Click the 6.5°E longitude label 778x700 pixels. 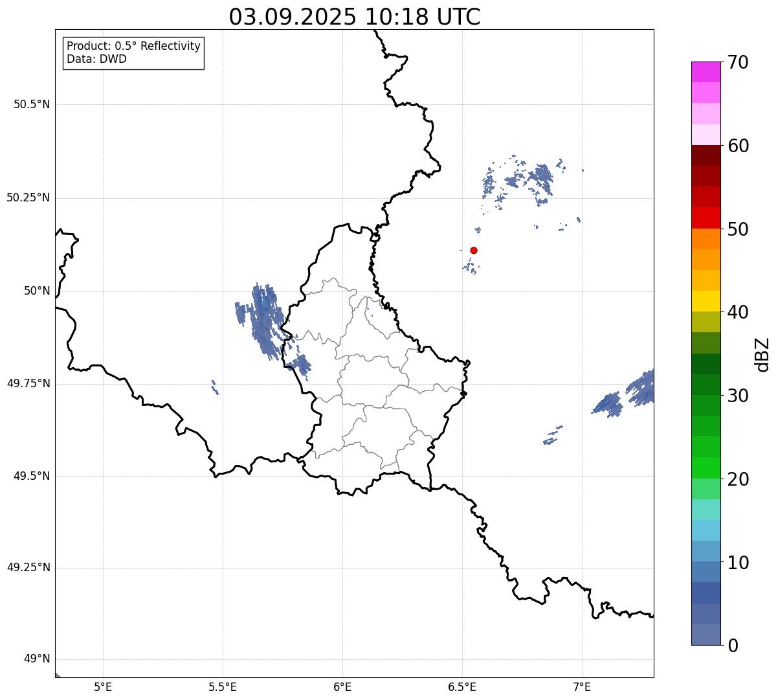pos(462,686)
